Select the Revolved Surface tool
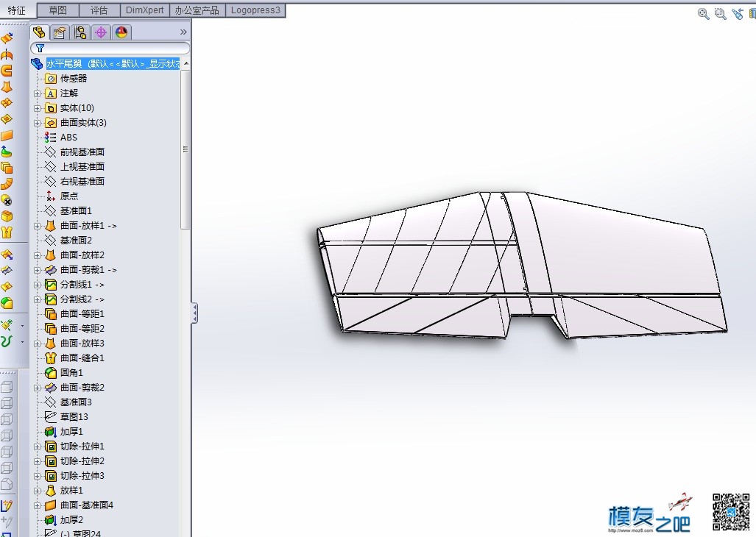Viewport: 756px width, 537px height. point(7,54)
